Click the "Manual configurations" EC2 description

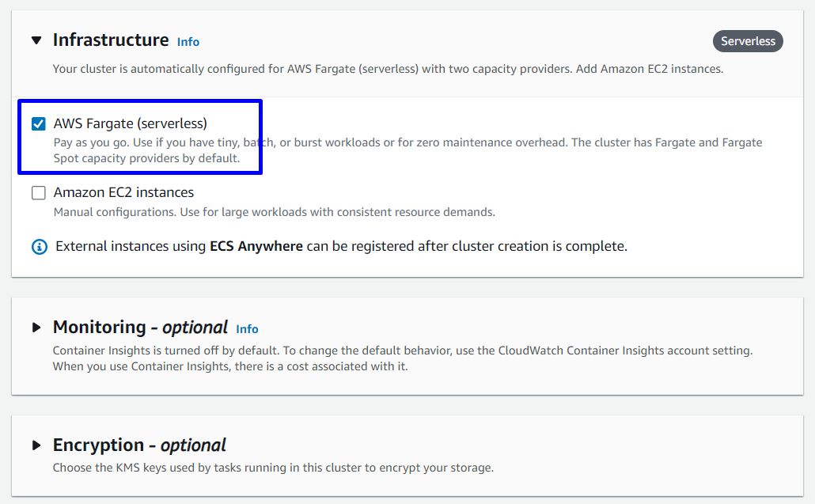click(x=274, y=212)
